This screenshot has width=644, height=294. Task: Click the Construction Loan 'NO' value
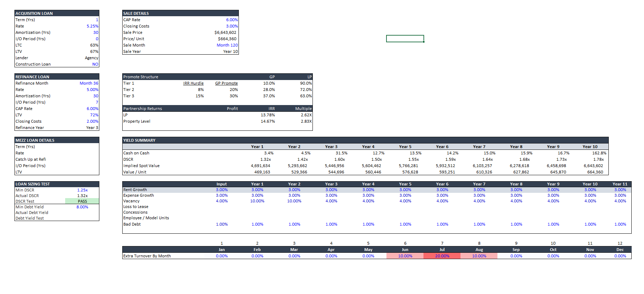coord(95,64)
